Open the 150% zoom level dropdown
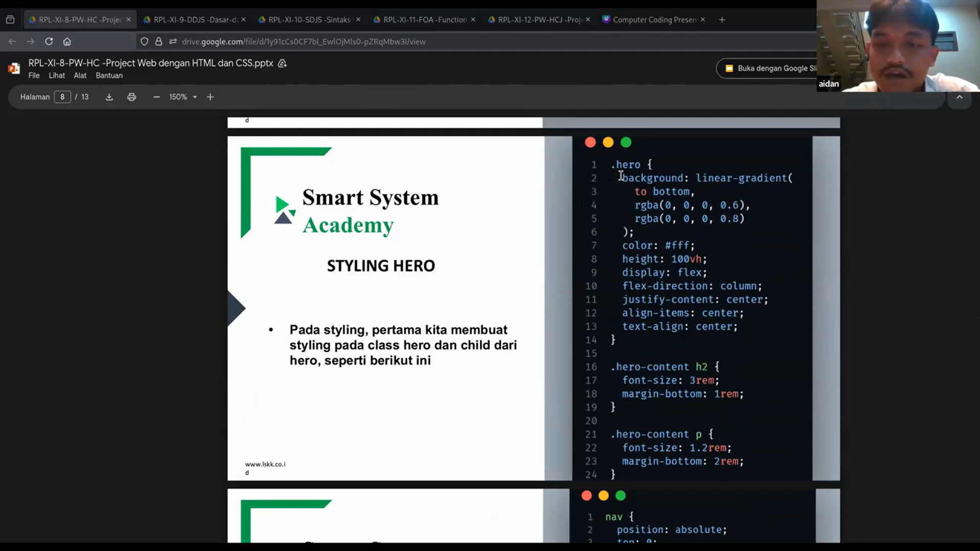 [183, 97]
